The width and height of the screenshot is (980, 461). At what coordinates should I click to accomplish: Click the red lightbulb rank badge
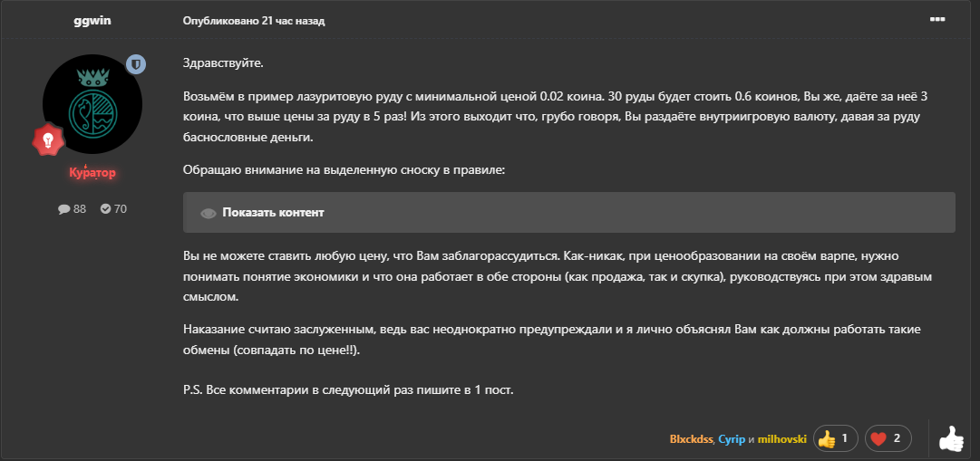48,139
